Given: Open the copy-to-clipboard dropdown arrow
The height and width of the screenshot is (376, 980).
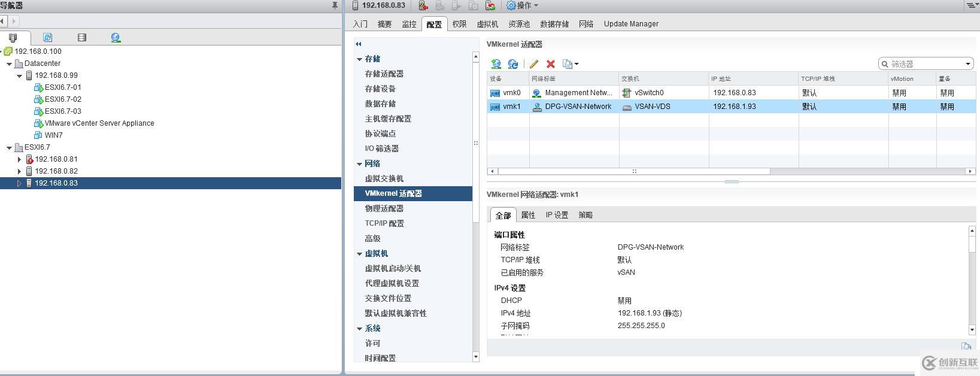Looking at the screenshot, I should tap(577, 64).
